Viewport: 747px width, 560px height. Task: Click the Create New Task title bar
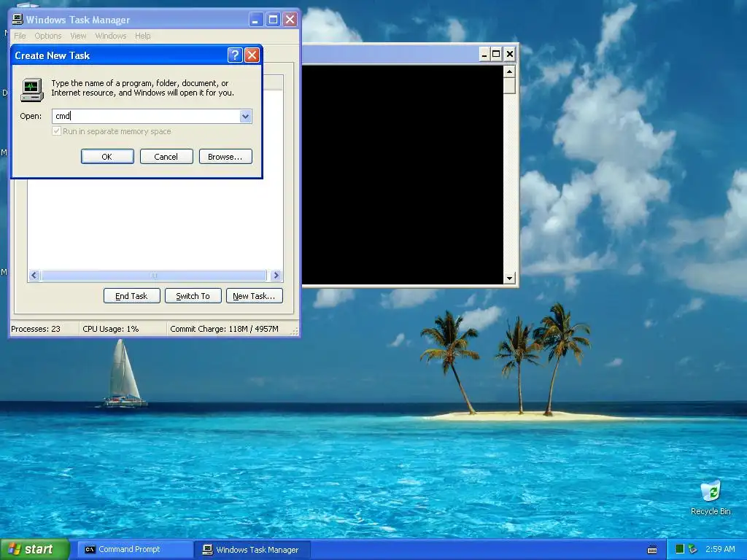coord(119,55)
